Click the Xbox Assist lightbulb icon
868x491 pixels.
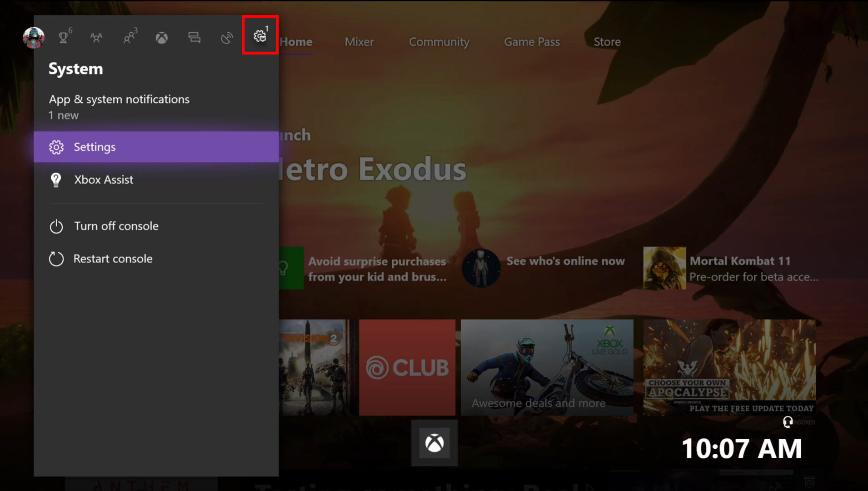pos(56,180)
